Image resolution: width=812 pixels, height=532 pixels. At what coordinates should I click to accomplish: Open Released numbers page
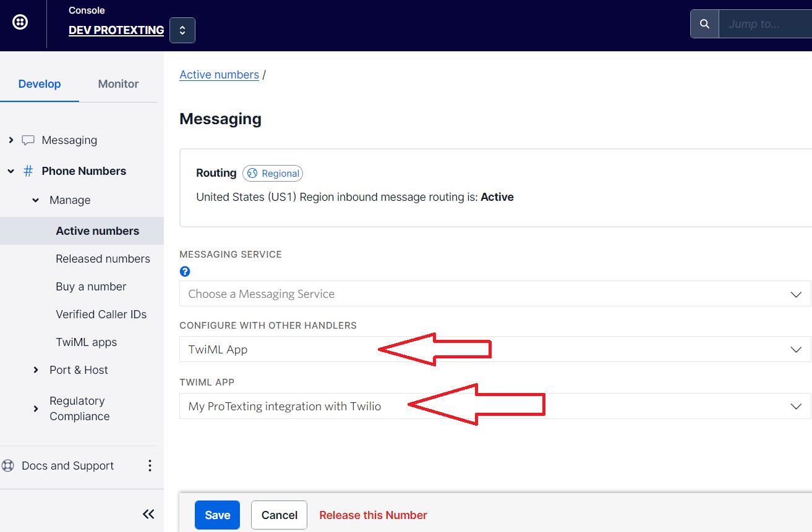tap(103, 259)
